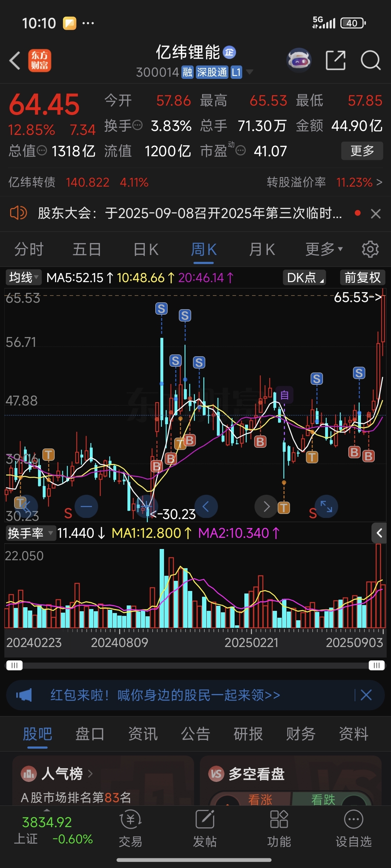This screenshot has height=868, width=391.
Task: Tap the VS 多空看盘 icon
Action: tap(216, 774)
